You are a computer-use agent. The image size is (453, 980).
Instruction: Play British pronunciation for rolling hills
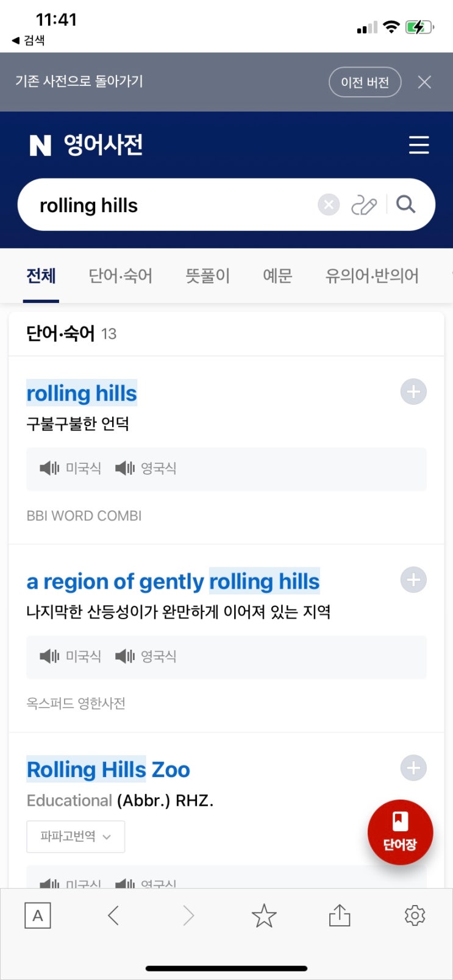tap(146, 468)
